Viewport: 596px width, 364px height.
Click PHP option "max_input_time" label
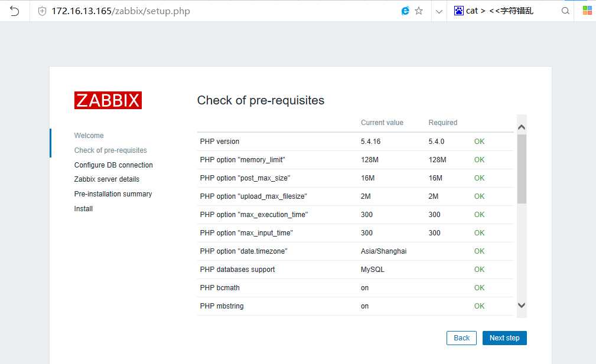pos(246,232)
